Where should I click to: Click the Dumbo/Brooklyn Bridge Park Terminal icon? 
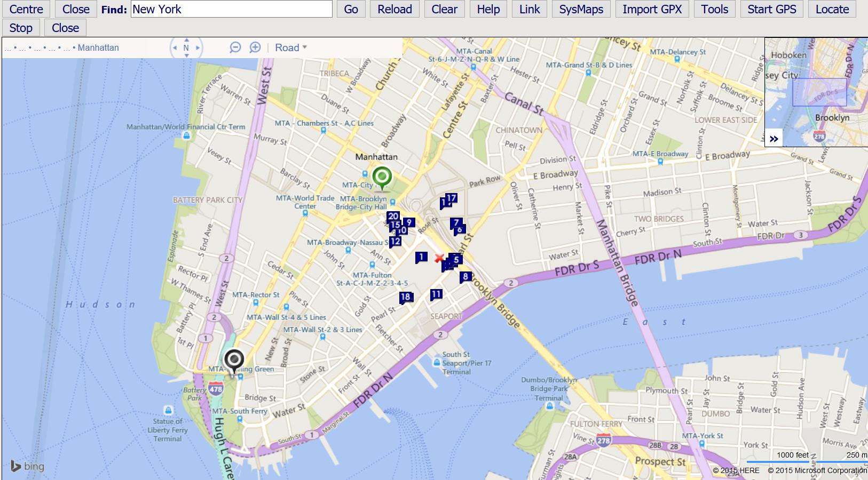(x=549, y=406)
